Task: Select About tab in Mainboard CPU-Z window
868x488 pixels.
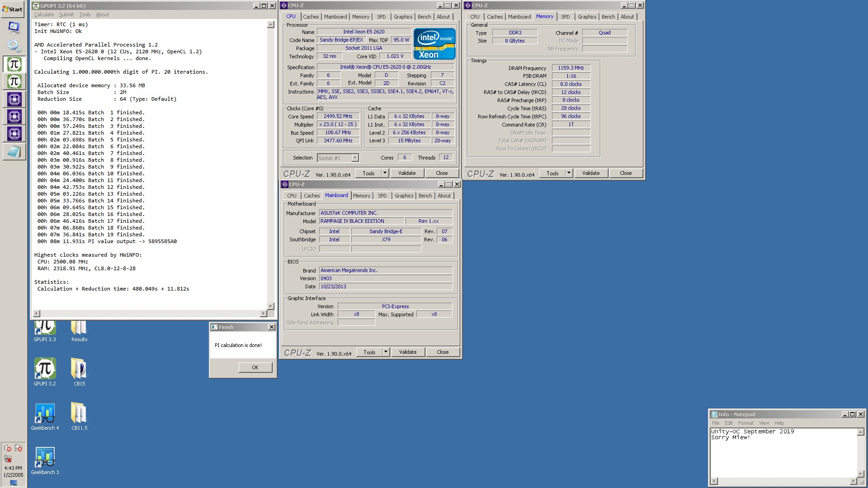Action: [x=444, y=196]
